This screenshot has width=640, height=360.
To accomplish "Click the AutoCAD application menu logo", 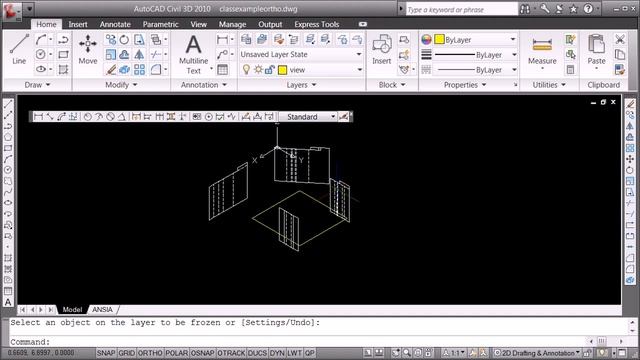I will tap(11, 10).
